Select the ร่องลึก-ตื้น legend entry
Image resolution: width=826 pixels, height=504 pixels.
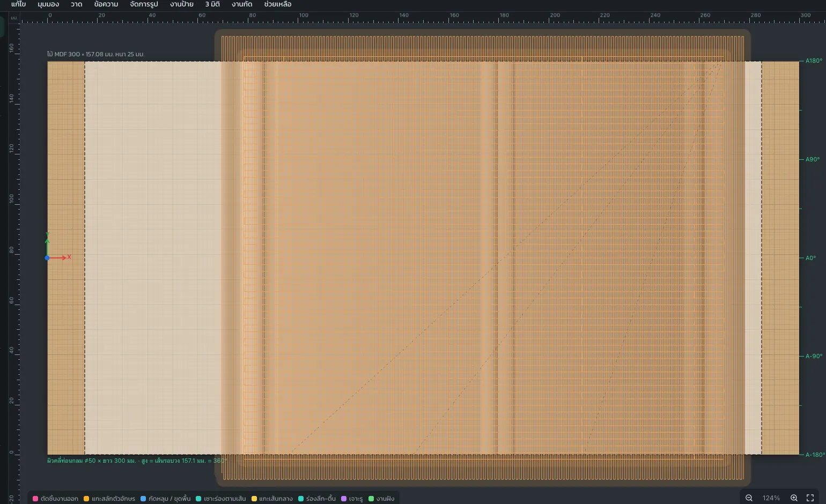317,499
